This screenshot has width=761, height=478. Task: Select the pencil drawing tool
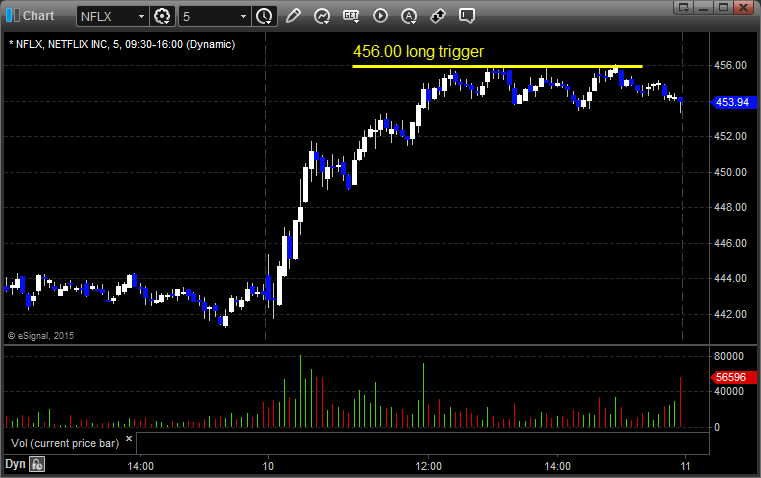[293, 16]
